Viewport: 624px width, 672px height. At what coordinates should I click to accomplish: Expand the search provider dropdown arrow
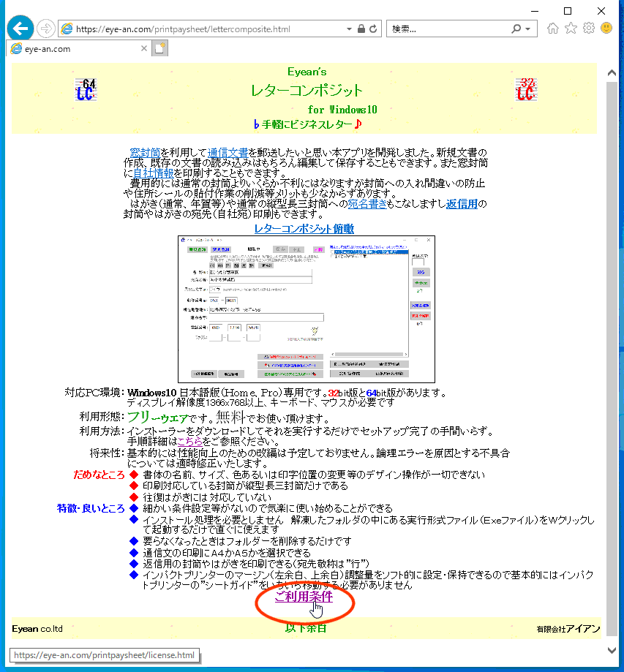coord(528,29)
